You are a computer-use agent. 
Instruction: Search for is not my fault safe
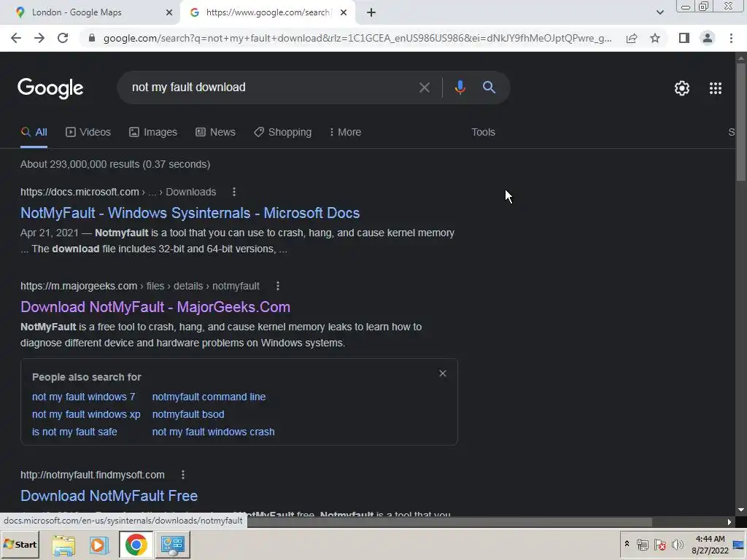pyautogui.click(x=75, y=432)
